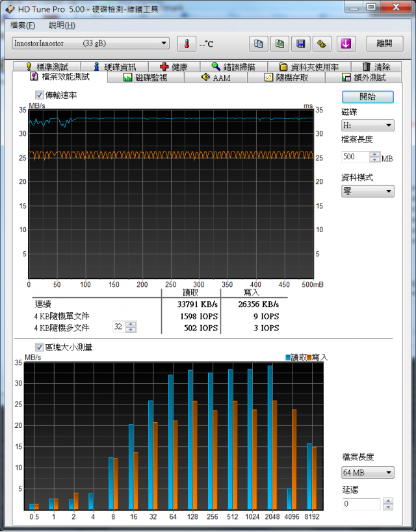Open the Innostor drive selection dropdown

(90, 44)
